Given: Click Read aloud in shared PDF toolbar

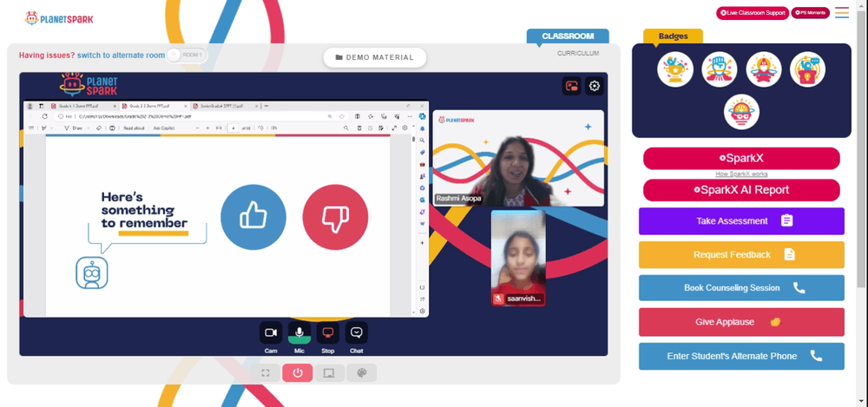Looking at the screenshot, I should click(x=134, y=128).
